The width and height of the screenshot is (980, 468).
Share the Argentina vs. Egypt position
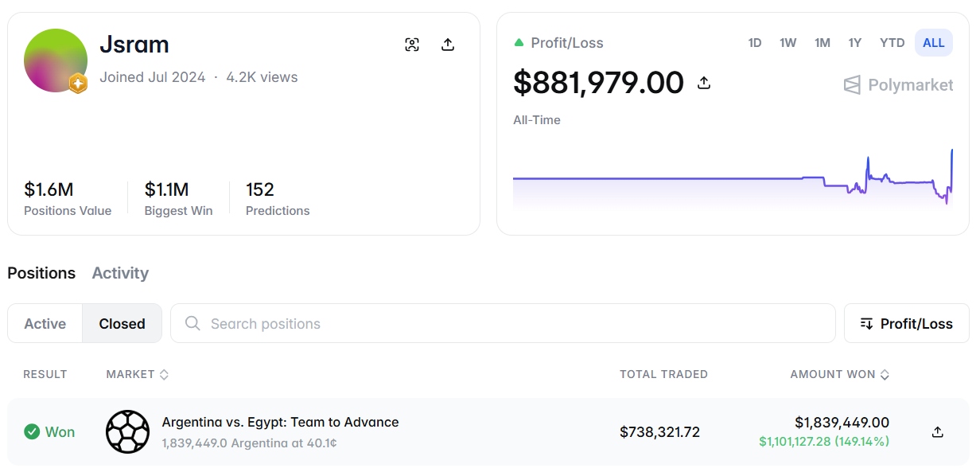(938, 431)
